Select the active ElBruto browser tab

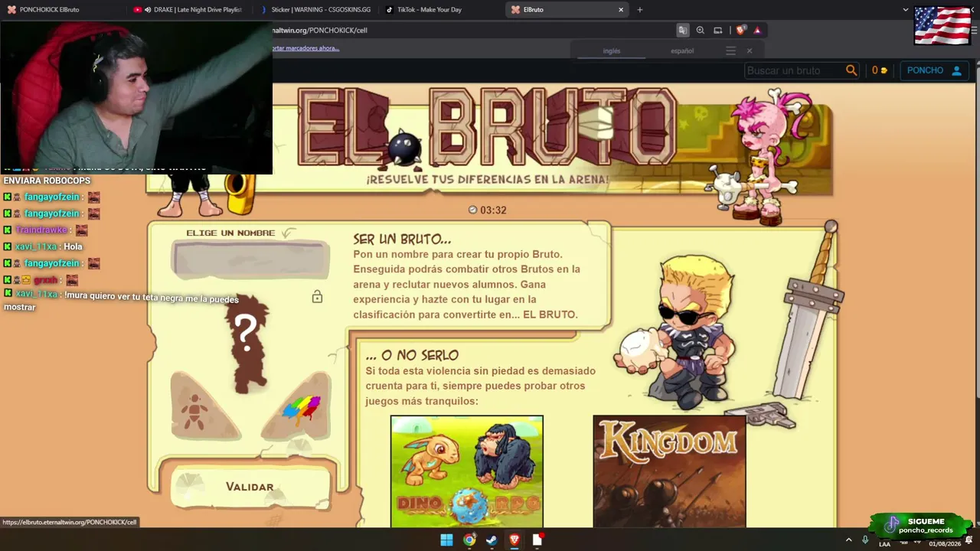[x=565, y=10]
